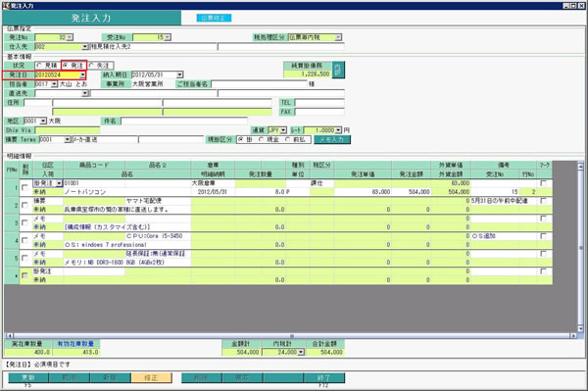Viewport: 588px width, 391px height.
Task: Click the vertical scrollbar up arrow
Action: tap(580, 166)
